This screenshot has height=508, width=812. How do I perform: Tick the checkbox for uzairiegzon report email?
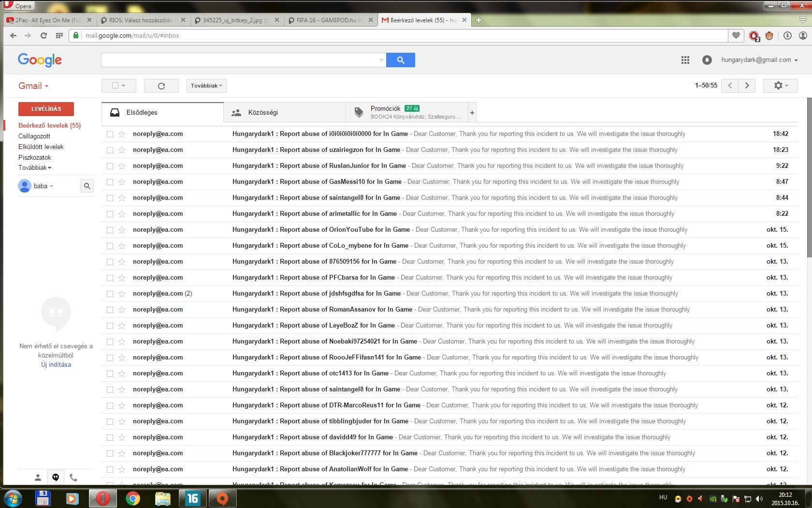(x=110, y=150)
